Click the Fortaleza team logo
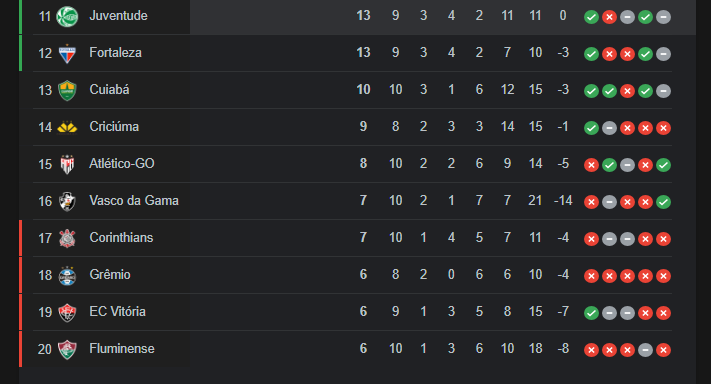This screenshot has width=711, height=384. pos(67,53)
